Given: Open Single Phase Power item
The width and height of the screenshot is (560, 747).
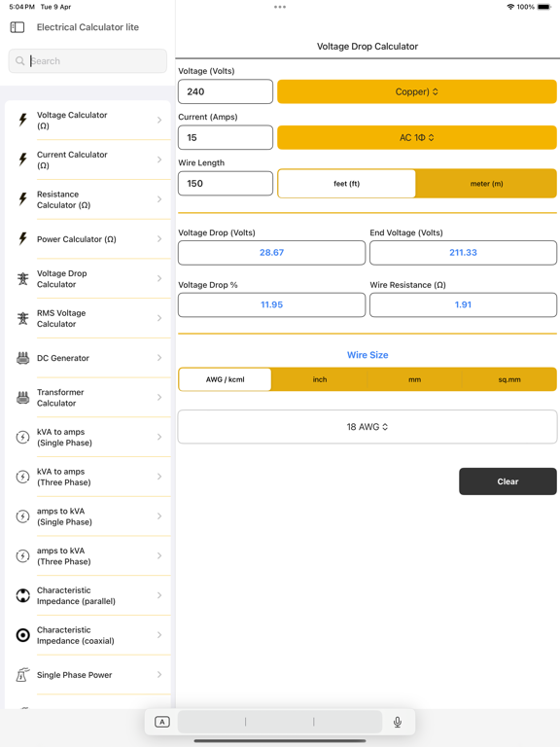Looking at the screenshot, I should (x=88, y=675).
